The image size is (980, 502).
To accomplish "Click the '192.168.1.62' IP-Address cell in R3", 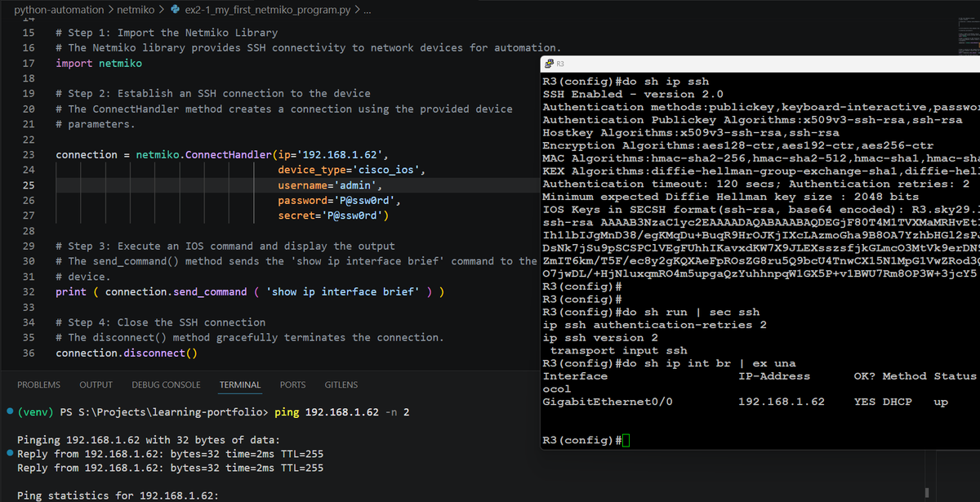I will click(782, 402).
